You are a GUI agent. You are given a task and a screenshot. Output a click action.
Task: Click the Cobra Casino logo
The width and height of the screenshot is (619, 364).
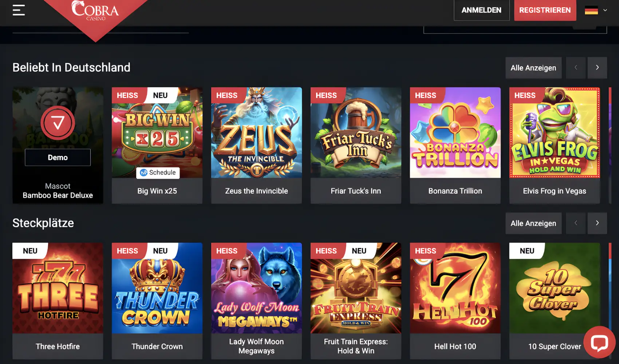(x=95, y=11)
